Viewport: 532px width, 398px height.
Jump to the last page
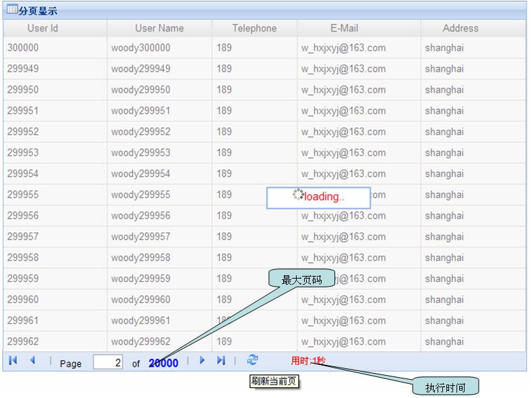(x=220, y=361)
